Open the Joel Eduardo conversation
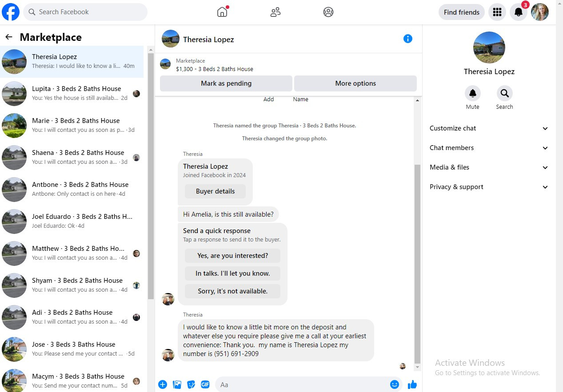The width and height of the screenshot is (563, 392). click(x=72, y=221)
